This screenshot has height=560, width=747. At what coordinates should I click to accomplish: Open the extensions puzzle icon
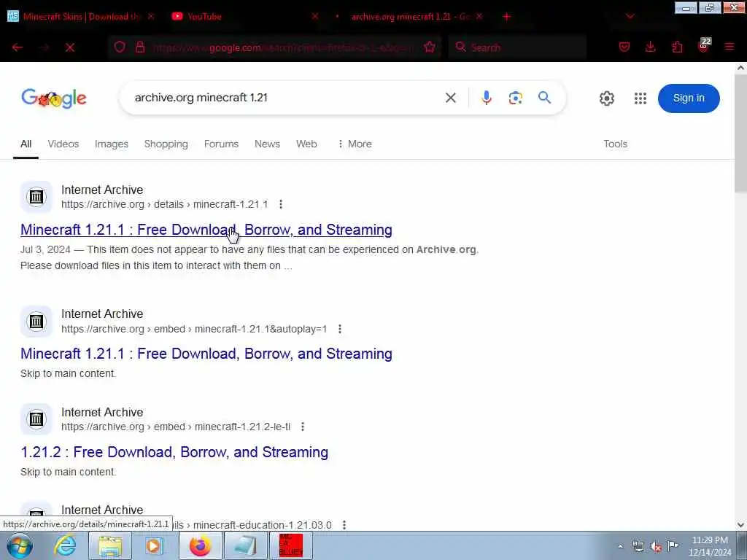(677, 47)
